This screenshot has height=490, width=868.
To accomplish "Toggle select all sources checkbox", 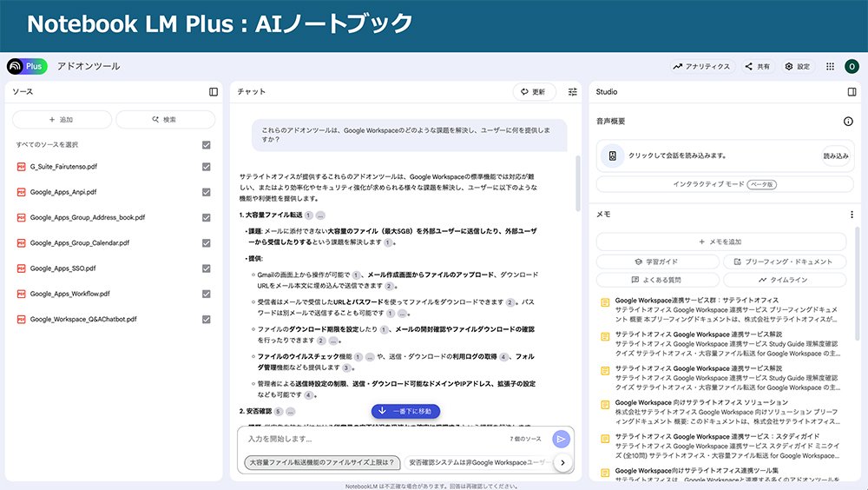I will click(x=207, y=145).
